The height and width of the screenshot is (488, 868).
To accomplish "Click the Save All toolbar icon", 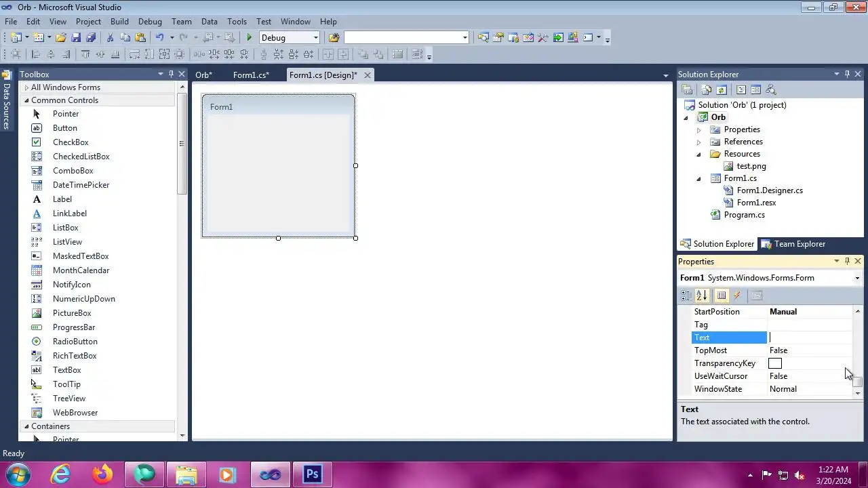I will (91, 38).
